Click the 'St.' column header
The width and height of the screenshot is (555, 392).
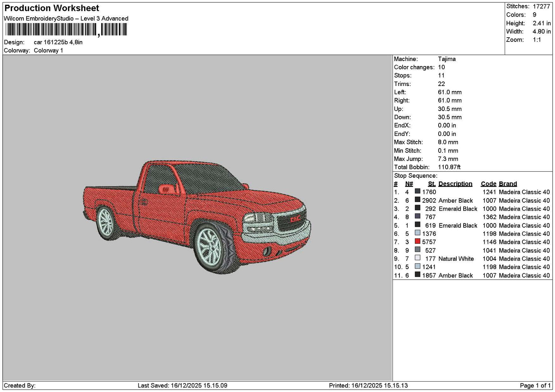(x=432, y=184)
